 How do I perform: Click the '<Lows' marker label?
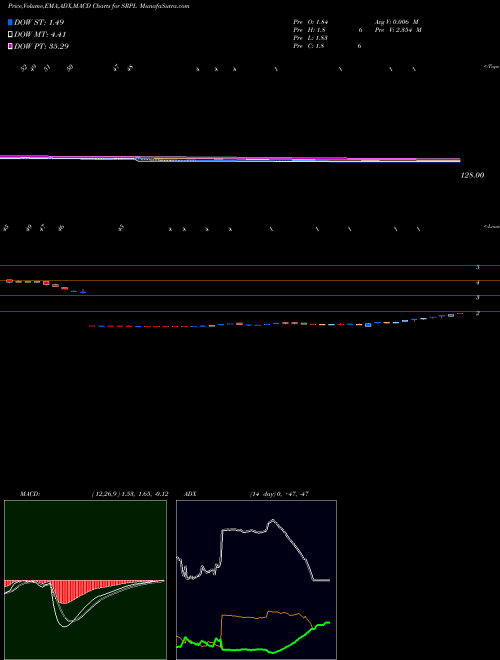point(492,226)
